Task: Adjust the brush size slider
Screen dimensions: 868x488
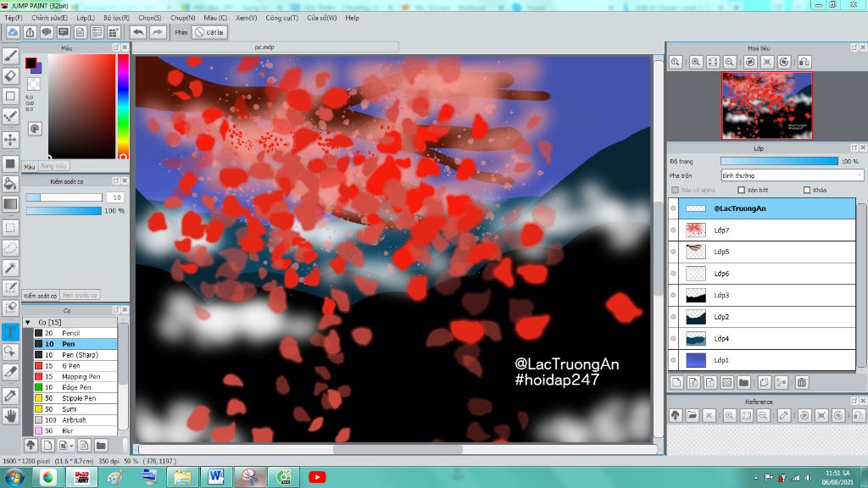Action: 64,197
